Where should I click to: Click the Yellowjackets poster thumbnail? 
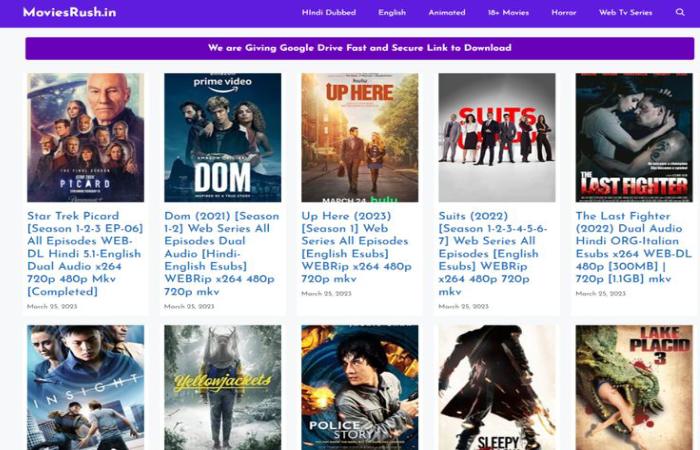tap(222, 387)
